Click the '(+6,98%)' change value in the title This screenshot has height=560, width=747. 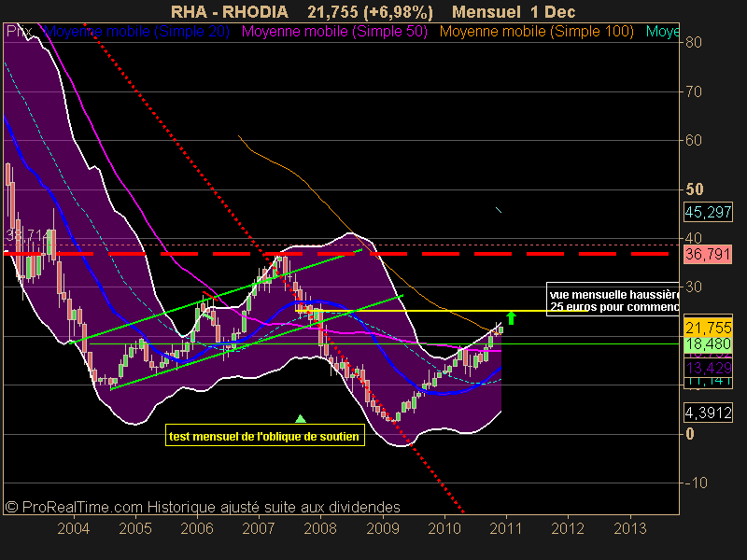pos(398,11)
